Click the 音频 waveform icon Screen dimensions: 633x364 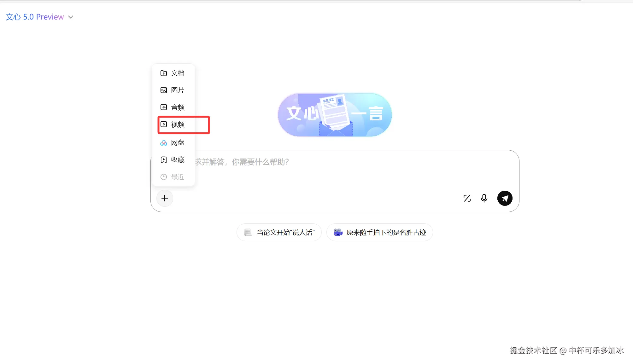click(x=163, y=107)
